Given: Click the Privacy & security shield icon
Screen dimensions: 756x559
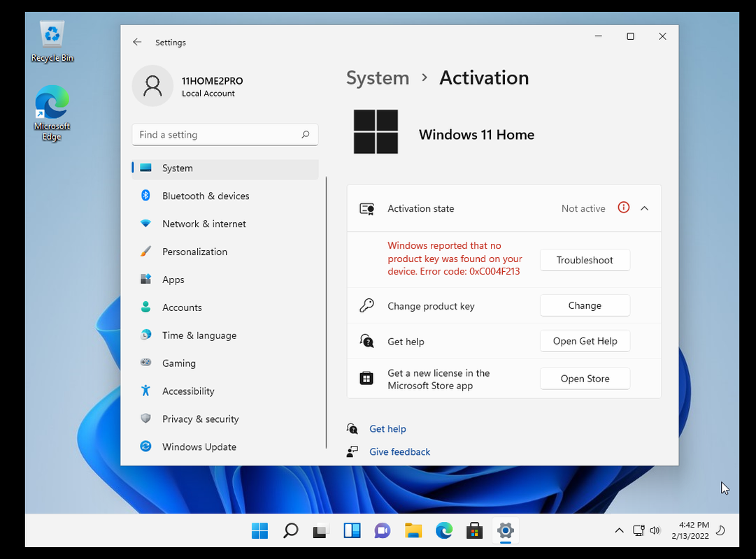Looking at the screenshot, I should click(145, 419).
